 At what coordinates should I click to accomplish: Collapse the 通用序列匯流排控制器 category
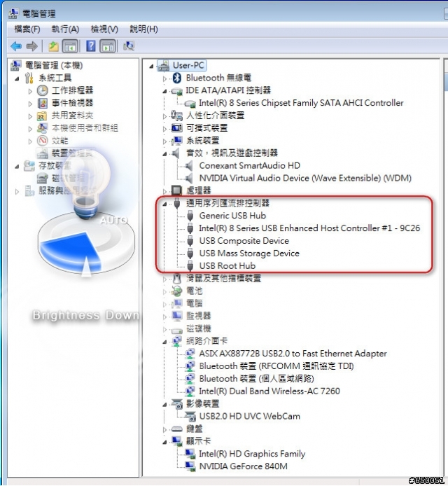(164, 204)
